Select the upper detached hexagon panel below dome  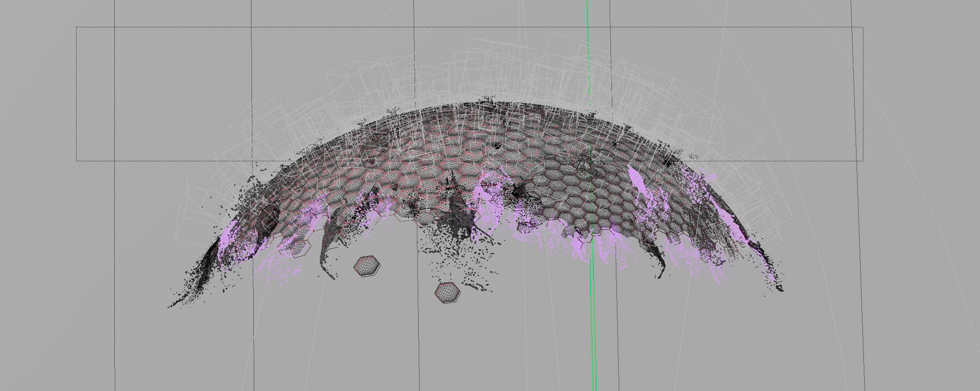click(x=366, y=266)
